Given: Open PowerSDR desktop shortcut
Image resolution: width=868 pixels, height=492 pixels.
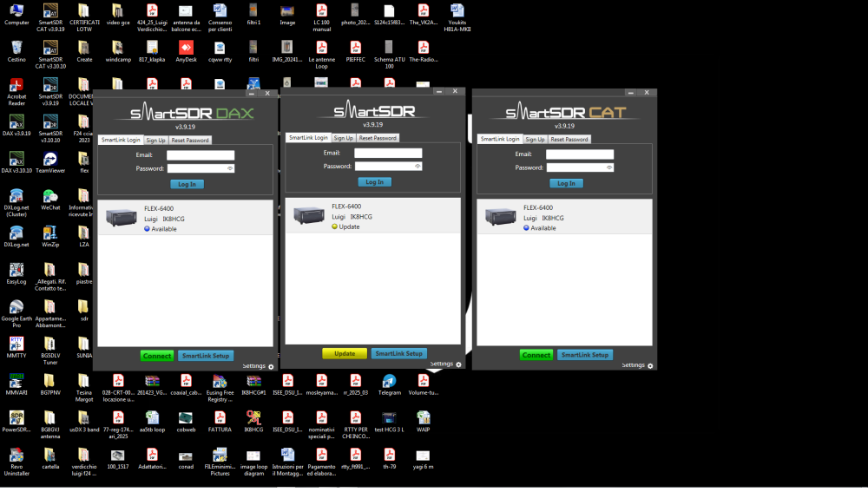Looking at the screenshot, I should [16, 422].
